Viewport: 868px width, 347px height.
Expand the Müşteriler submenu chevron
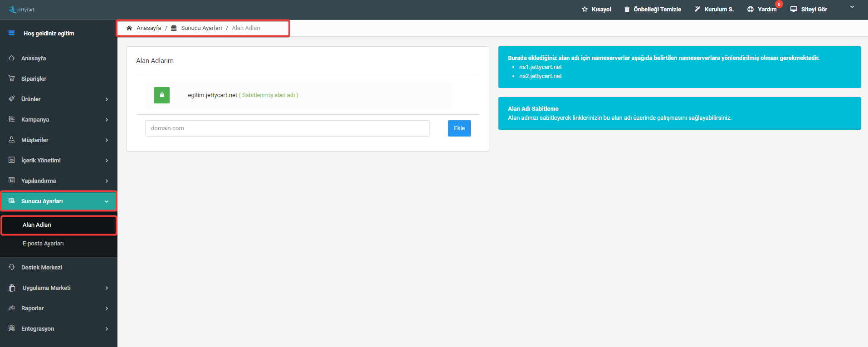pyautogui.click(x=107, y=140)
